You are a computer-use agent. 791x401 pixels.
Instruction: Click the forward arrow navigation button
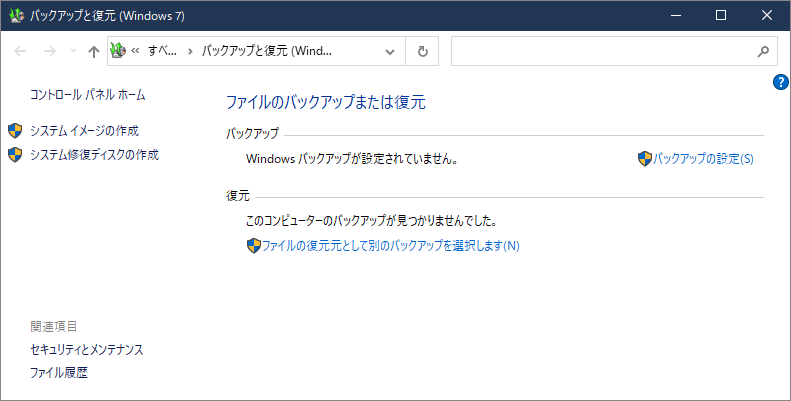pos(49,51)
